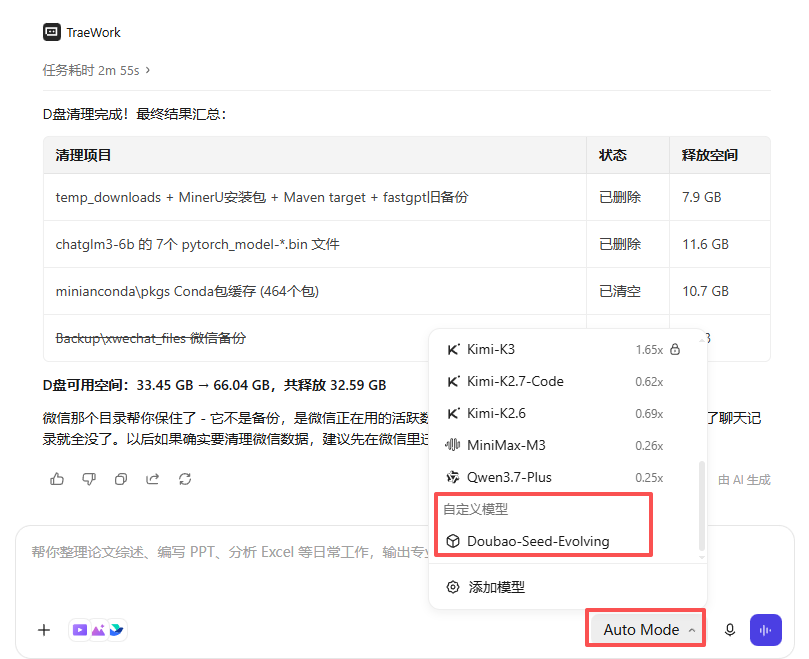This screenshot has width=809, height=659.
Task: Click the minianconda\pkgs row description
Action: click(187, 291)
